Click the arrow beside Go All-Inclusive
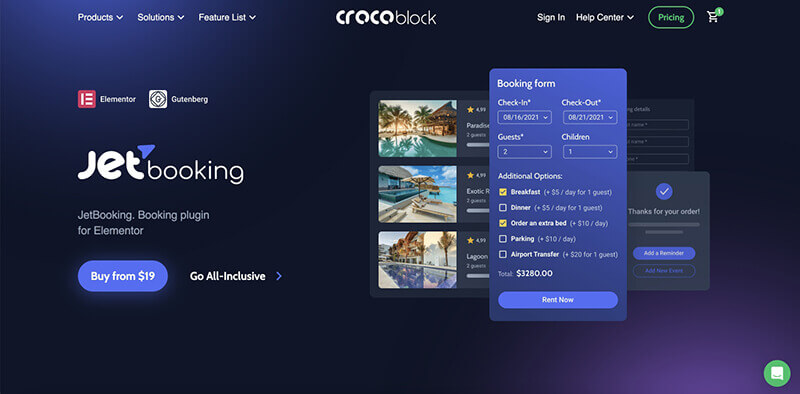This screenshot has width=800, height=394. tap(279, 276)
